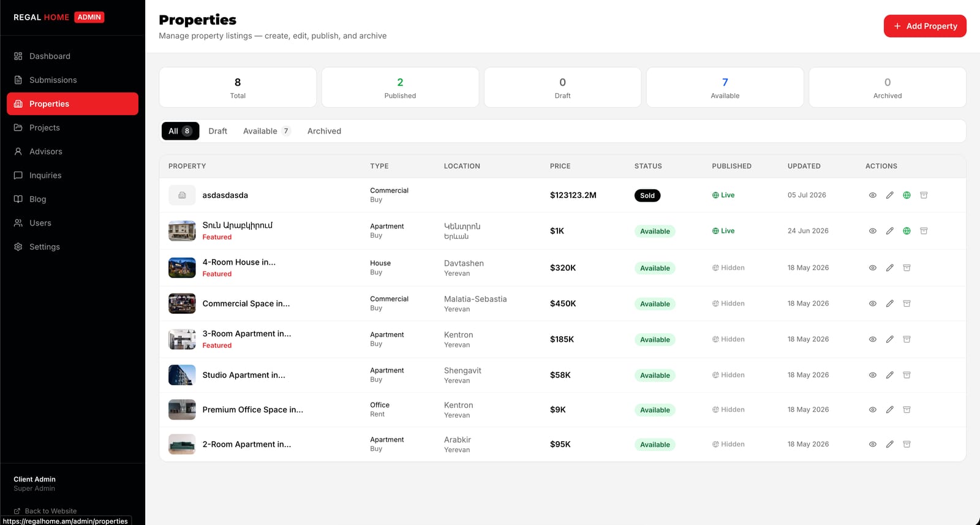Click Available badge on Studio Apartment row
Viewport: 980px width, 525px height.
(655, 376)
